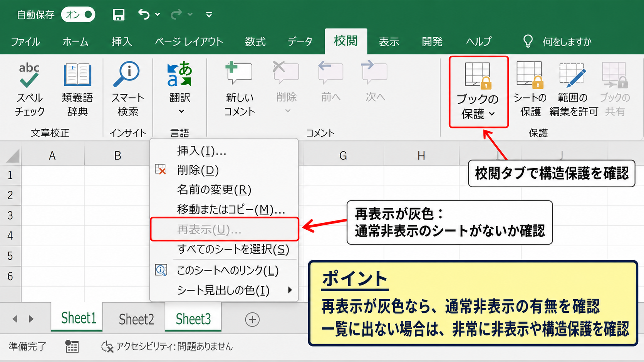Open Customize Quick Access Toolbar dropdown
Viewport: 644px width, 362px height.
(x=209, y=15)
